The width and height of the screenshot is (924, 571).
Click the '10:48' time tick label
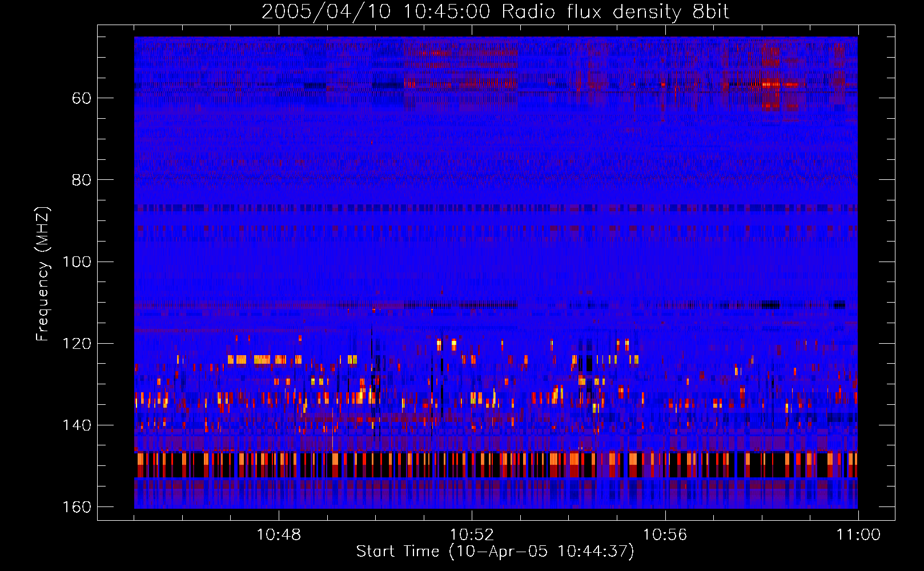pyautogui.click(x=279, y=535)
